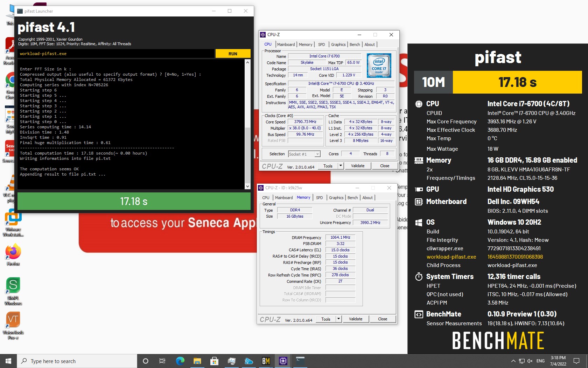Open the Mainboard tab in upper CPU-Z window

point(286,45)
